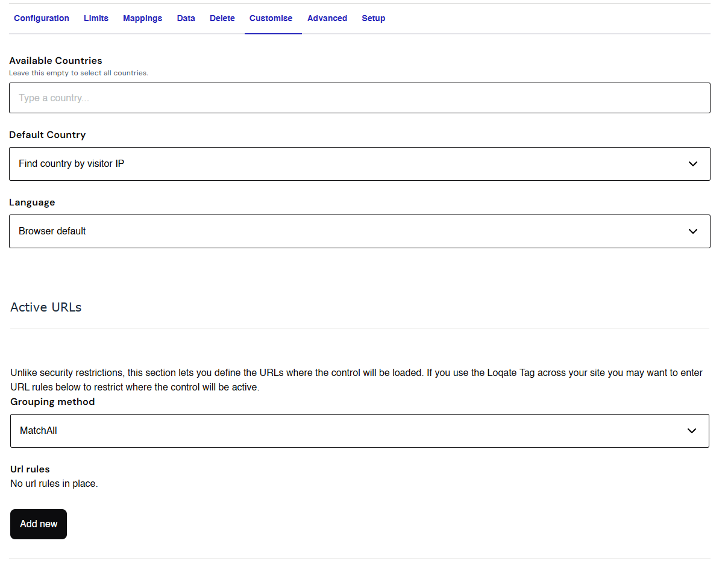
Task: Click the Active URLs heading
Action: pos(46,307)
